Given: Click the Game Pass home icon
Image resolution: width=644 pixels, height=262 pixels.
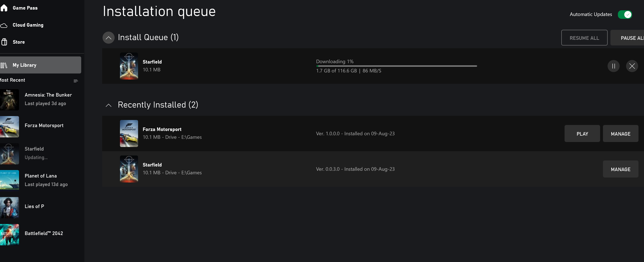Looking at the screenshot, I should (x=4, y=8).
